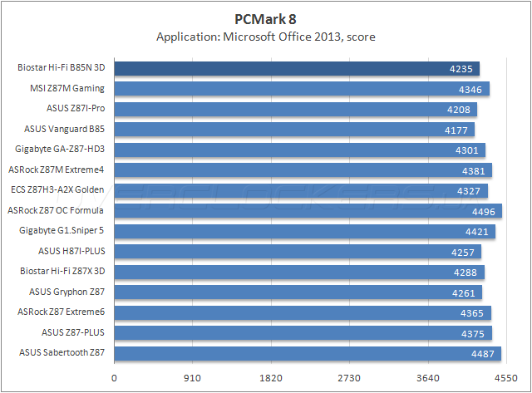Click the PCMark 8 chart title

tap(265, 19)
